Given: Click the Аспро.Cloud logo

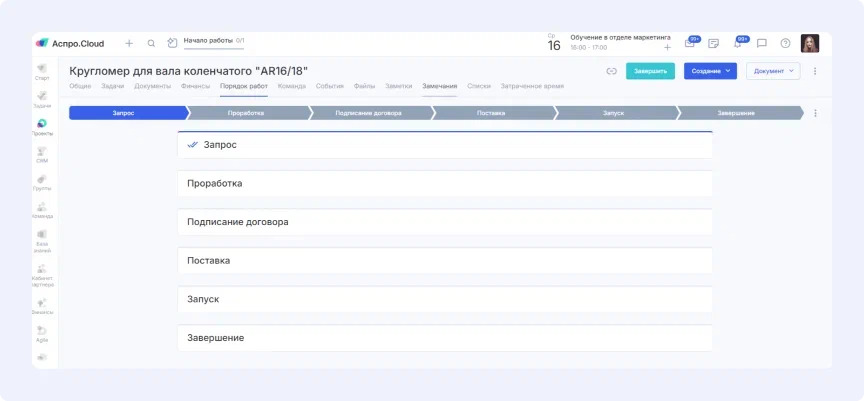Looking at the screenshot, I should pos(70,44).
